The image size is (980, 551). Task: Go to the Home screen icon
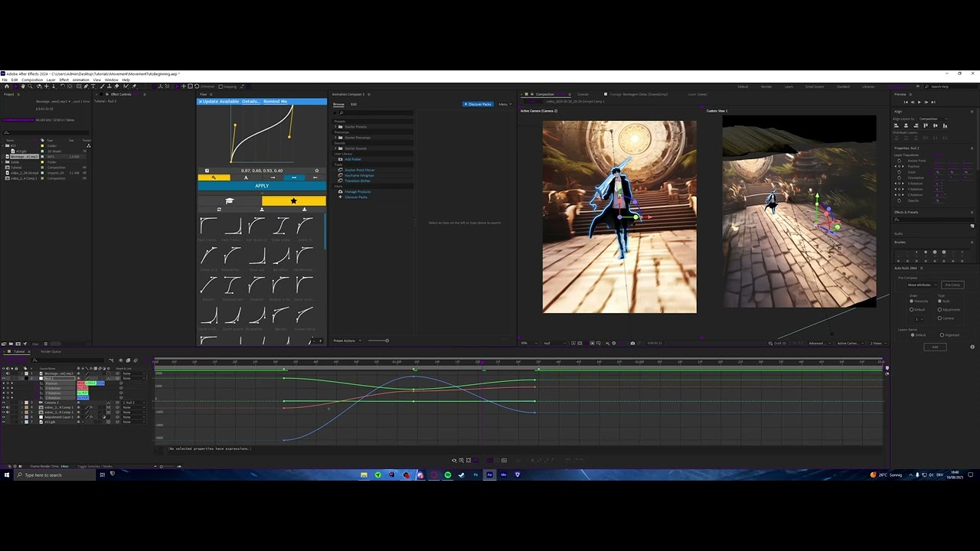tap(7, 86)
